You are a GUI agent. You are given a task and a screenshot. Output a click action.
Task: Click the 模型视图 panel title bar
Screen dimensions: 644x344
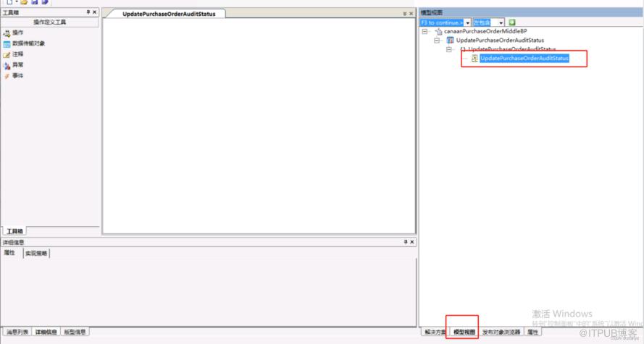pos(531,13)
